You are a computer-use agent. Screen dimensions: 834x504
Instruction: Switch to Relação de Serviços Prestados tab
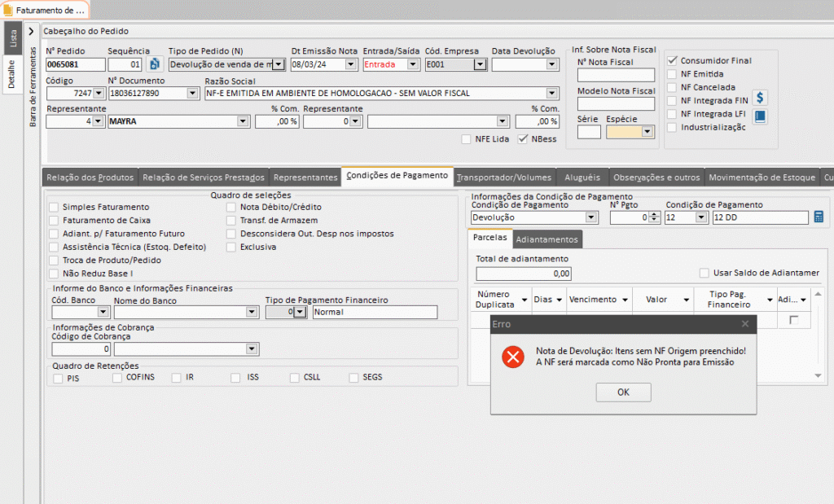coord(203,177)
